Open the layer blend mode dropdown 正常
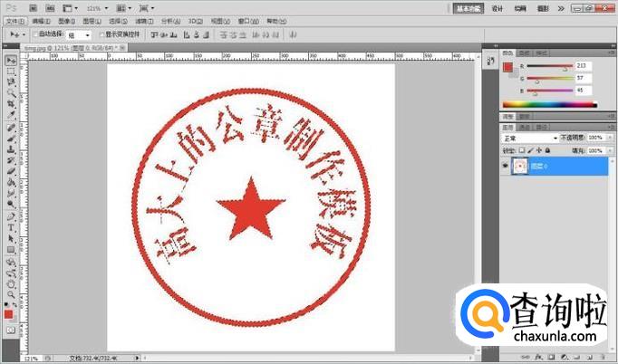The width and height of the screenshot is (618, 364). point(530,138)
